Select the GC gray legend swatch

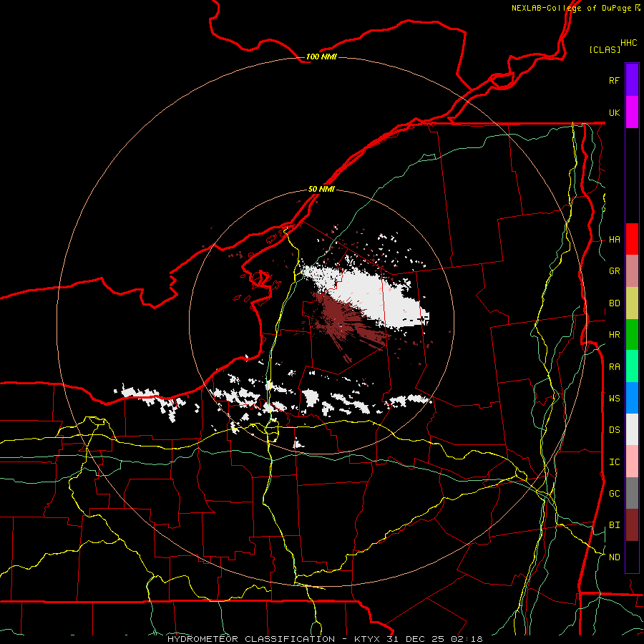coord(632,493)
